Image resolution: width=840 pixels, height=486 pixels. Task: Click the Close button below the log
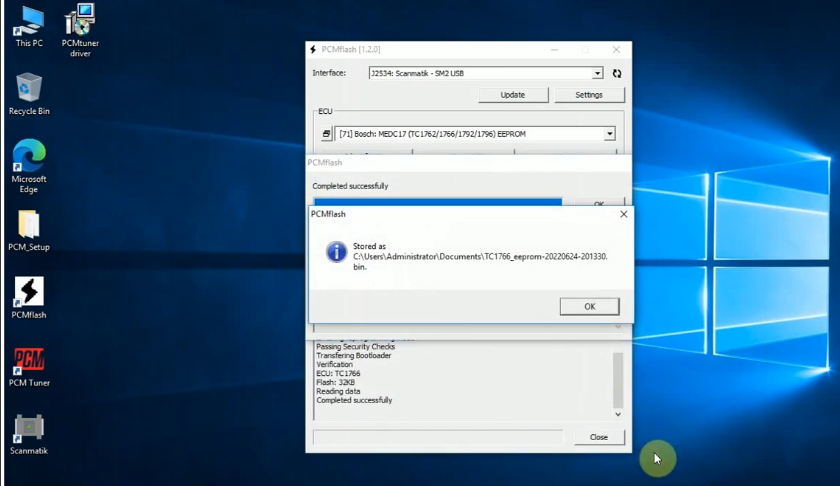pos(599,437)
